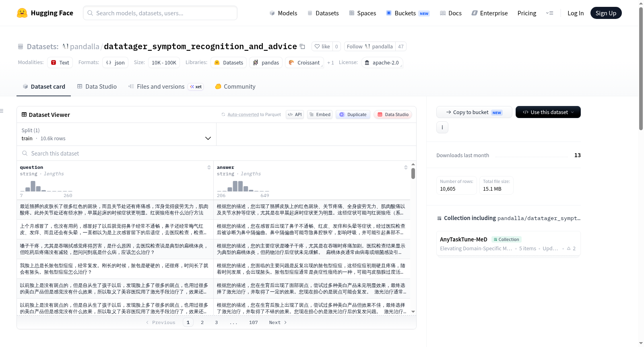Click the apache-2.0 license tag
This screenshot has width=644, height=347.
click(x=382, y=62)
